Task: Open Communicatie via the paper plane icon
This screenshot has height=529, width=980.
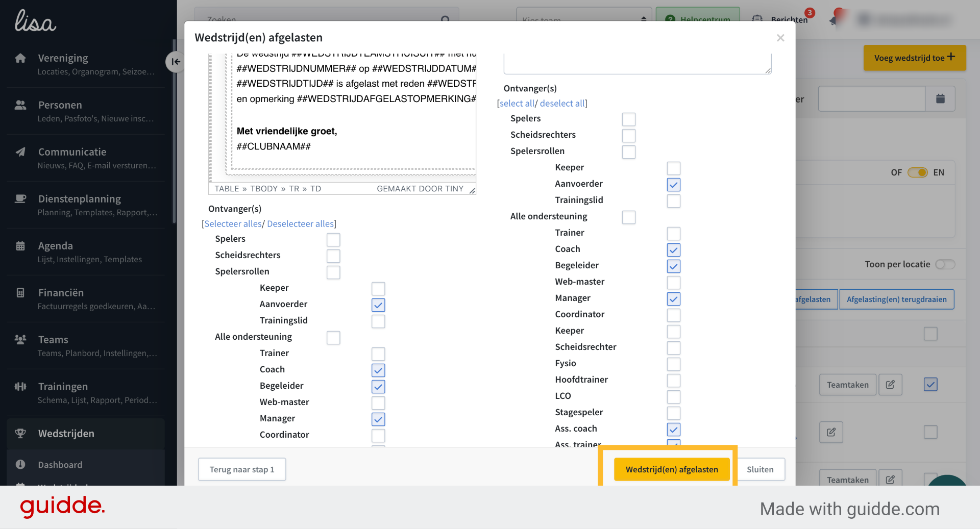Action: 20,152
